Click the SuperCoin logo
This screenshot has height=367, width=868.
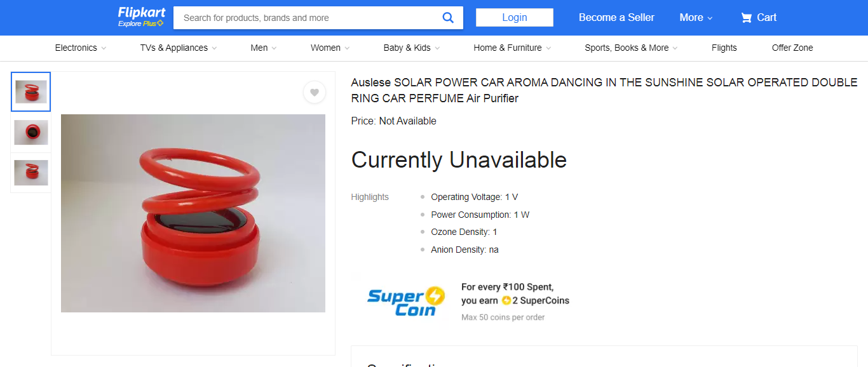click(406, 302)
